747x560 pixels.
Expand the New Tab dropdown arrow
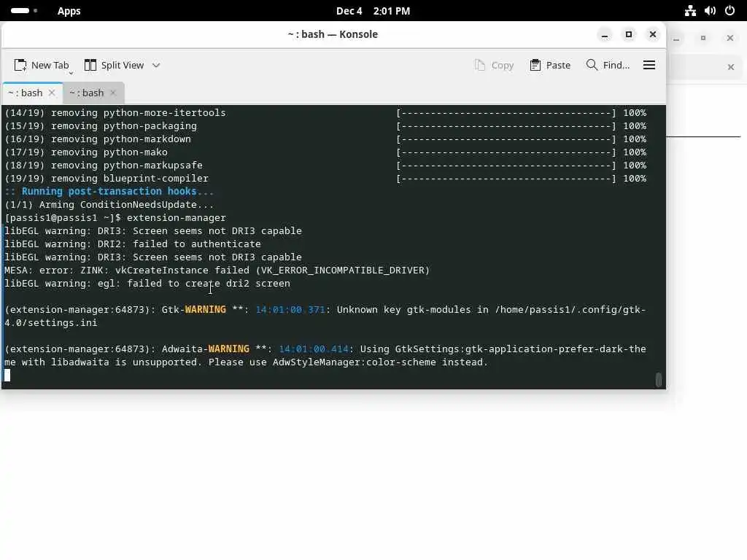(x=71, y=73)
